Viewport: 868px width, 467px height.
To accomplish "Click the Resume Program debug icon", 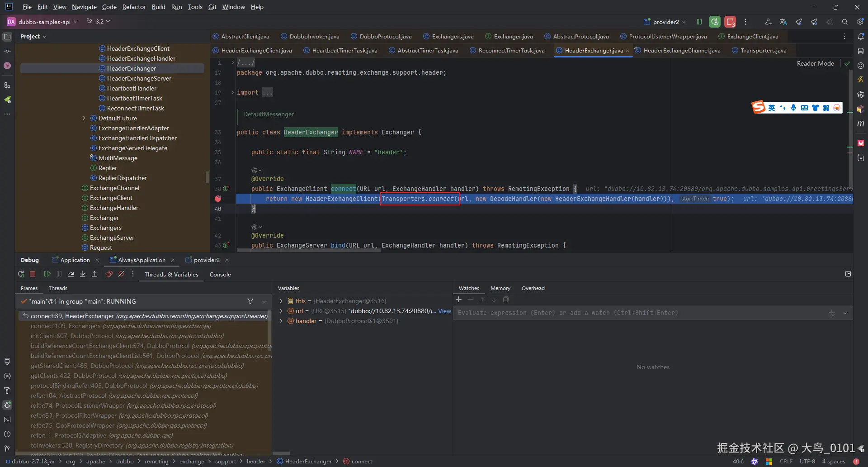I will [47, 274].
